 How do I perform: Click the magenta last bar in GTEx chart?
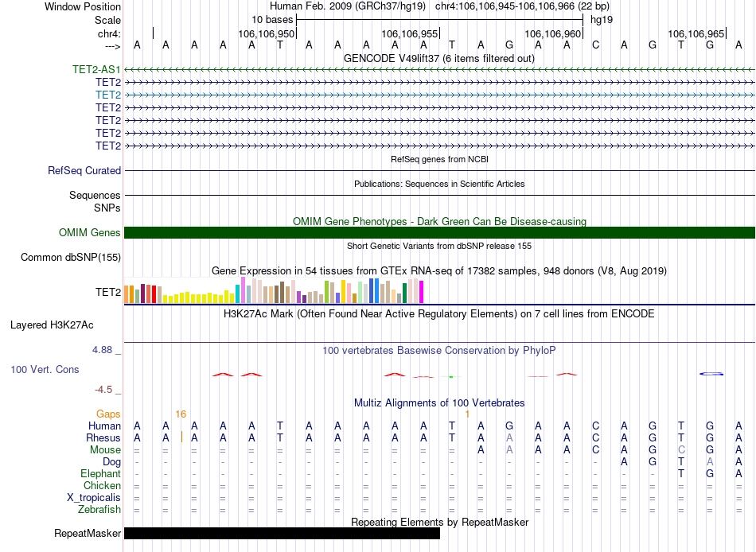421,292
